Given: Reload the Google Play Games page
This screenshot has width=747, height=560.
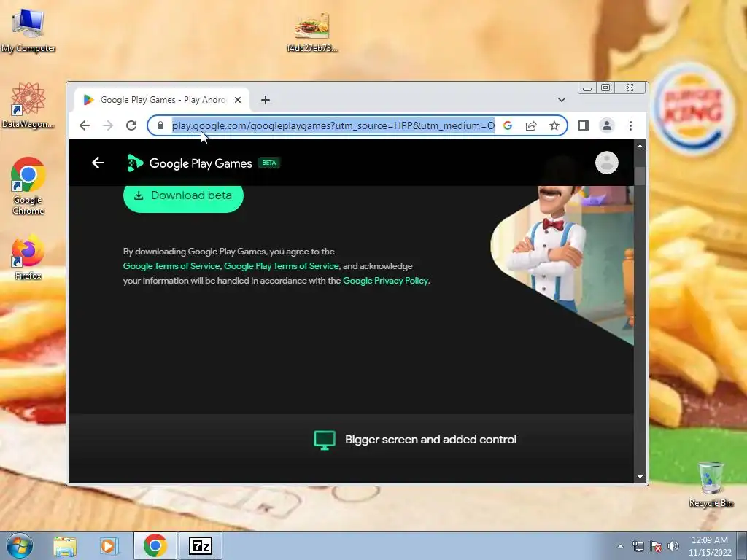Looking at the screenshot, I should click(x=131, y=125).
